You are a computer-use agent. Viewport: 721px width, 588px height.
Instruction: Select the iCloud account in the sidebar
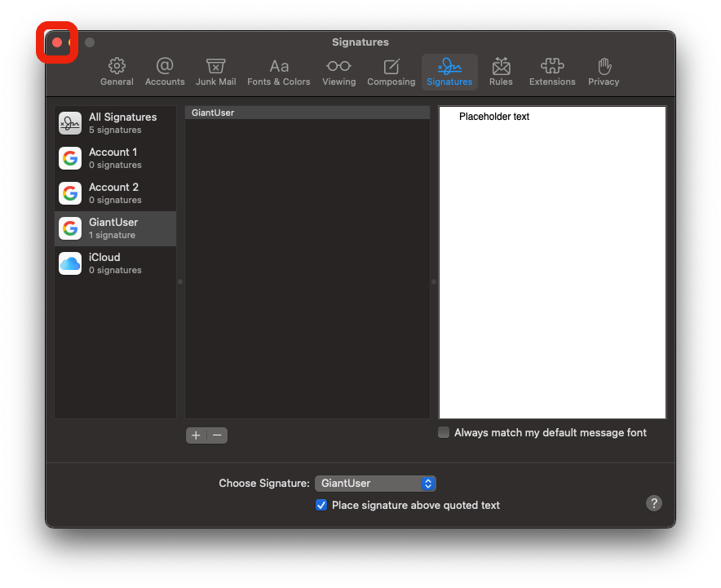coord(115,263)
